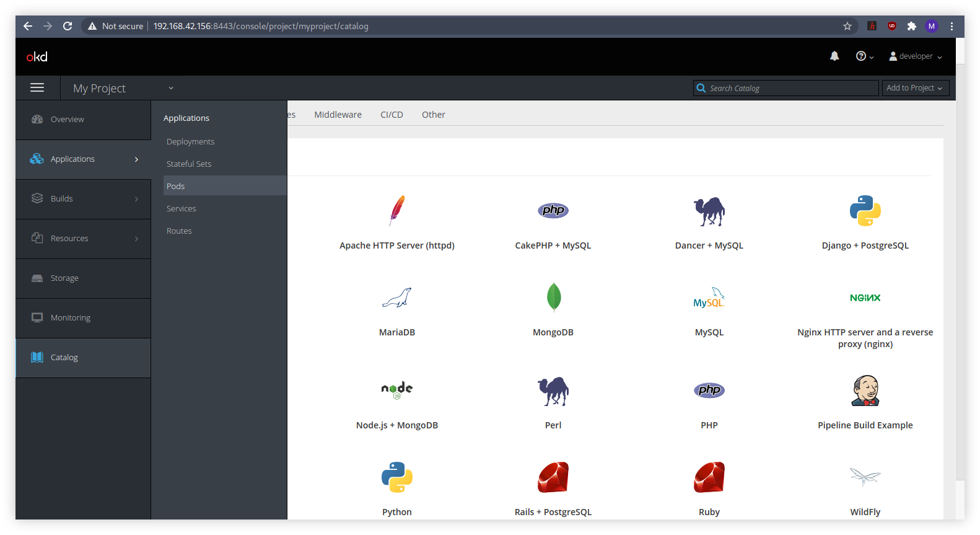Switch to the Middleware tab
This screenshot has width=980, height=535.
338,115
